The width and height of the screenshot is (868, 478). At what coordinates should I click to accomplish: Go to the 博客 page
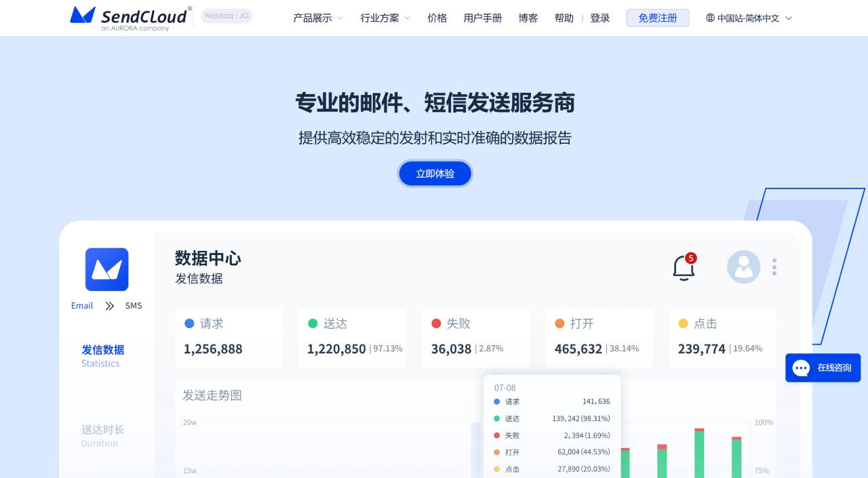click(x=528, y=18)
